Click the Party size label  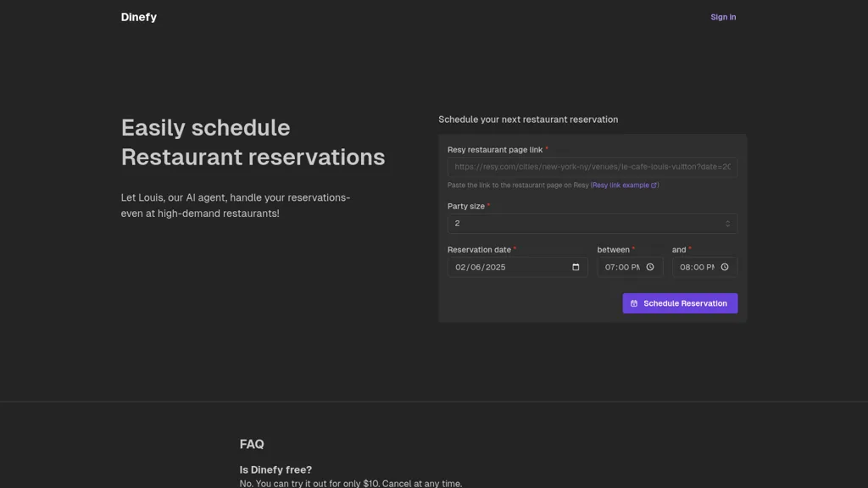pyautogui.click(x=466, y=207)
